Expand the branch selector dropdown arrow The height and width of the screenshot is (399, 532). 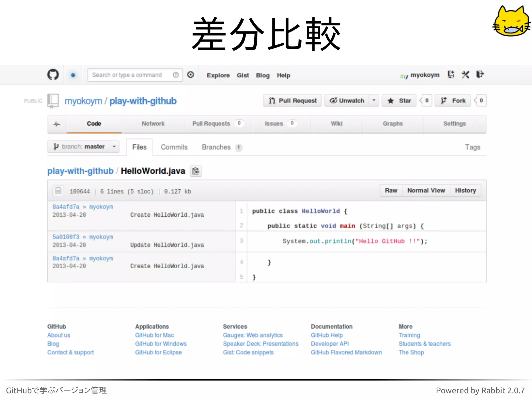pos(114,147)
